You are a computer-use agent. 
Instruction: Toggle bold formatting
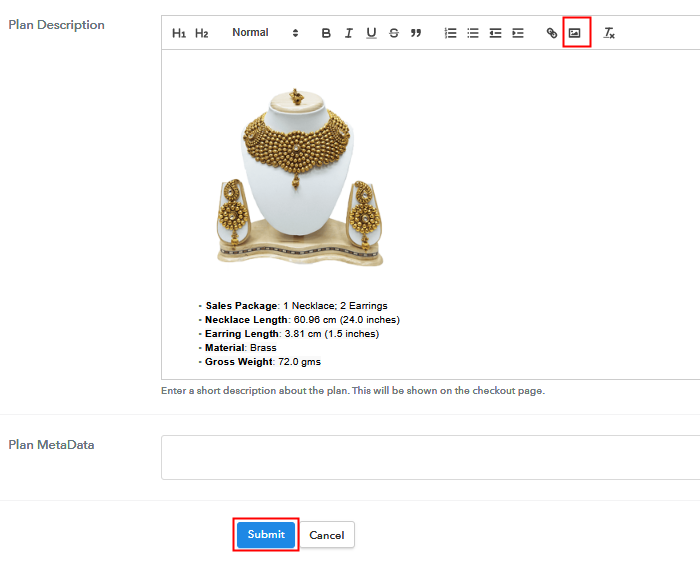coord(326,33)
